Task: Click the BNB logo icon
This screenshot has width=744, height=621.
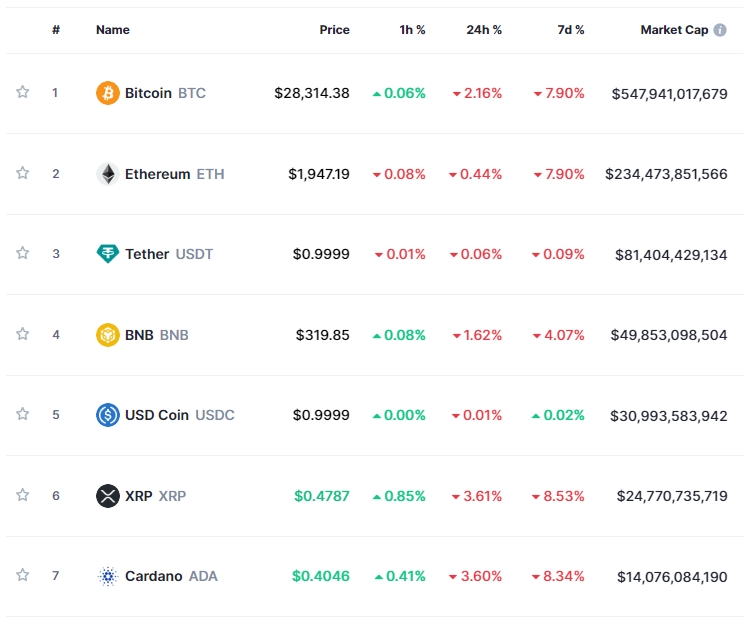Action: (x=107, y=335)
